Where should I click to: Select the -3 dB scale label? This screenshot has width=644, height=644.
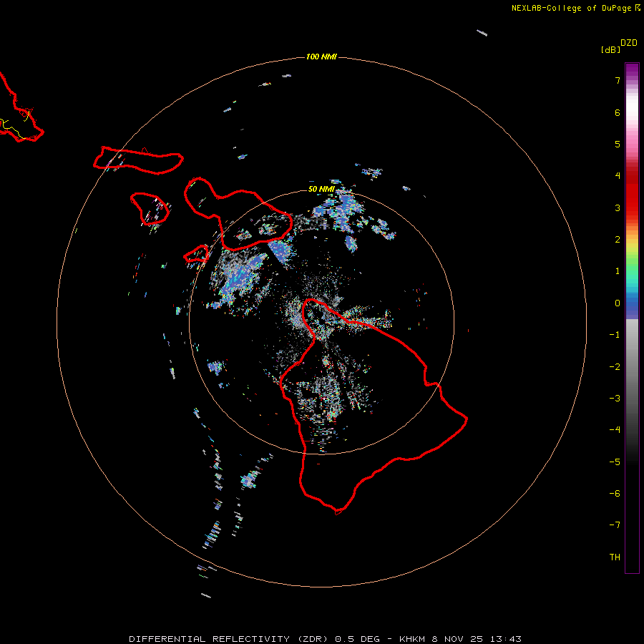[x=615, y=399]
